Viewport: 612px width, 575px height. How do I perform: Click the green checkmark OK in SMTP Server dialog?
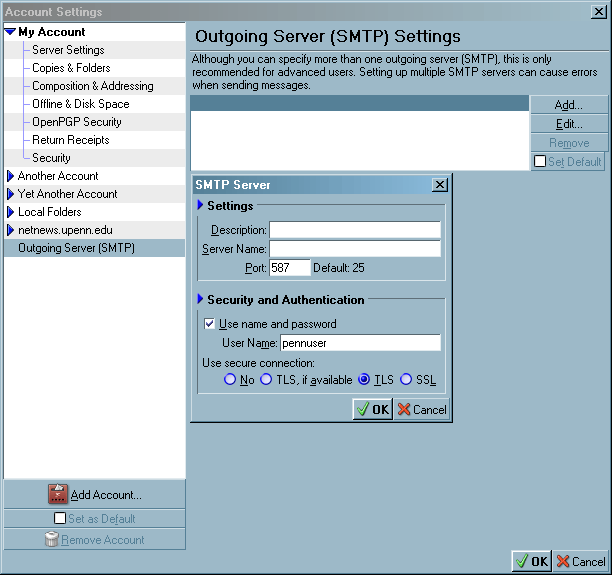pyautogui.click(x=373, y=409)
